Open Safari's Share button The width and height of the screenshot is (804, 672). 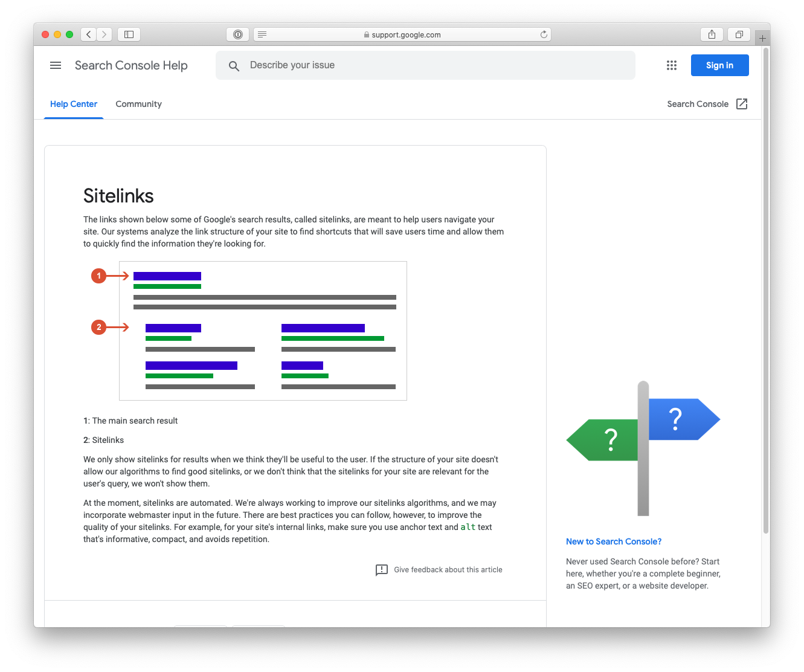[x=712, y=34]
